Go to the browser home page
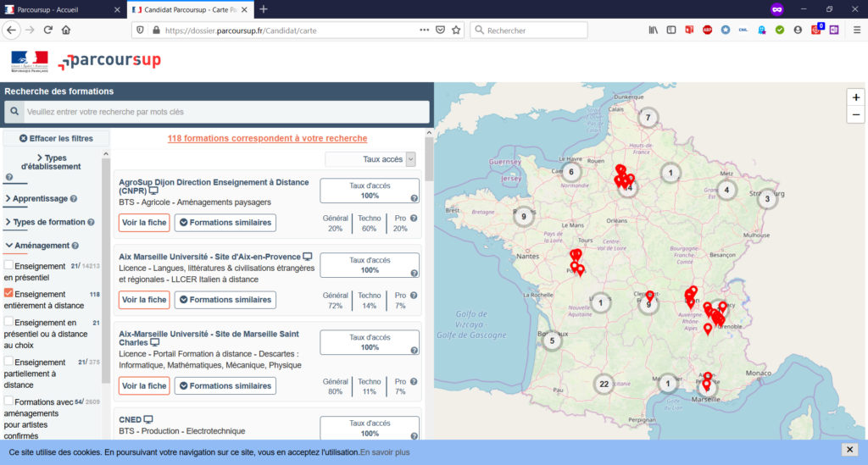868x465 pixels. (66, 30)
